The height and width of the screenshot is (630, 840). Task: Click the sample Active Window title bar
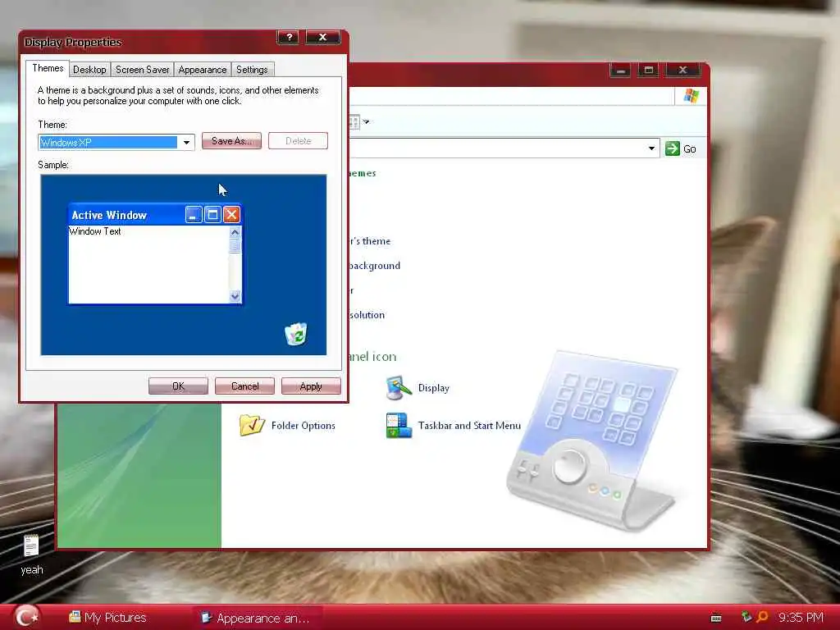point(155,215)
